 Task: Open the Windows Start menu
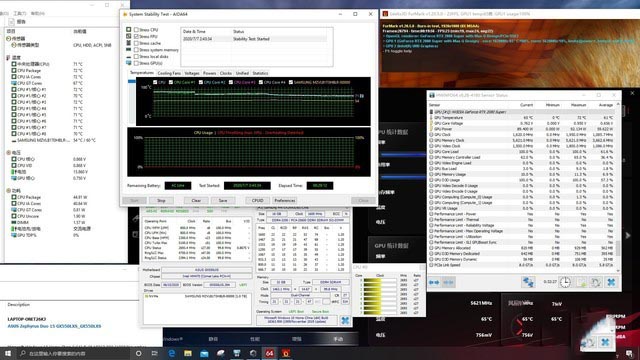[x=8, y=353]
